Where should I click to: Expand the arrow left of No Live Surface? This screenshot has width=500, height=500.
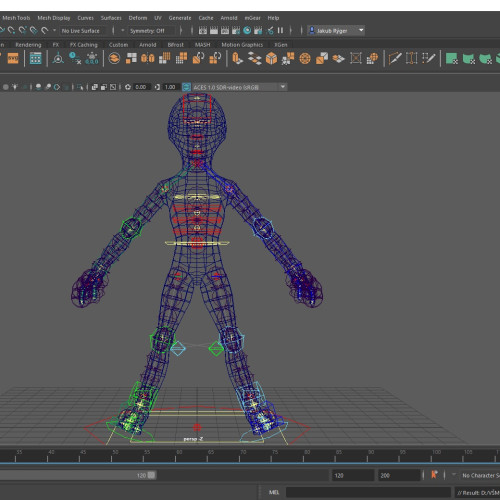(54, 31)
